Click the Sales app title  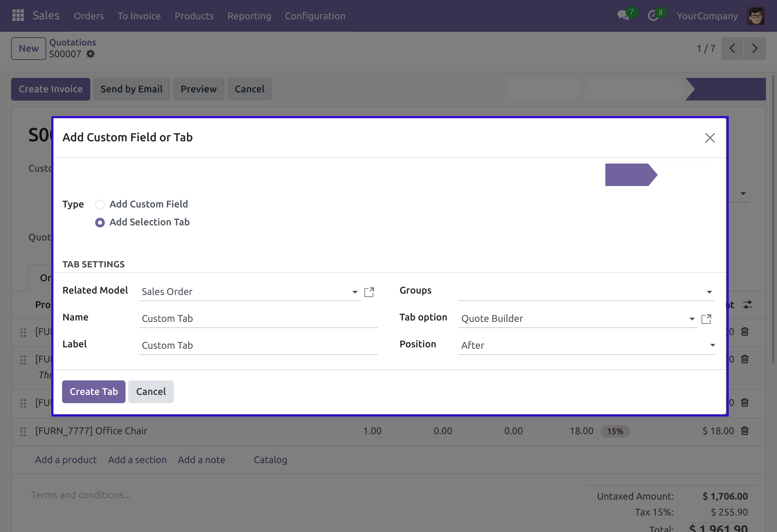click(46, 16)
